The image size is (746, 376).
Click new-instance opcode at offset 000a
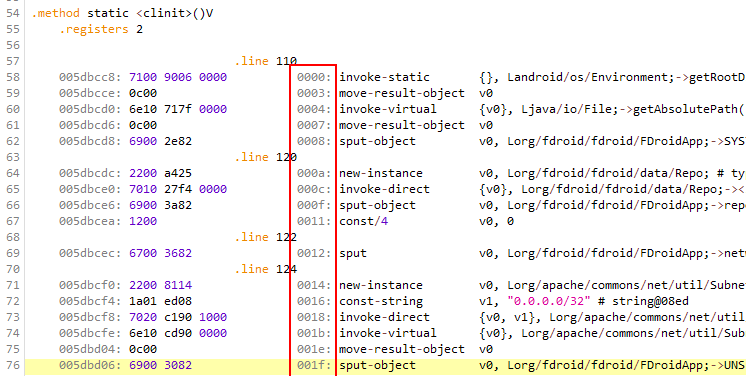click(381, 173)
